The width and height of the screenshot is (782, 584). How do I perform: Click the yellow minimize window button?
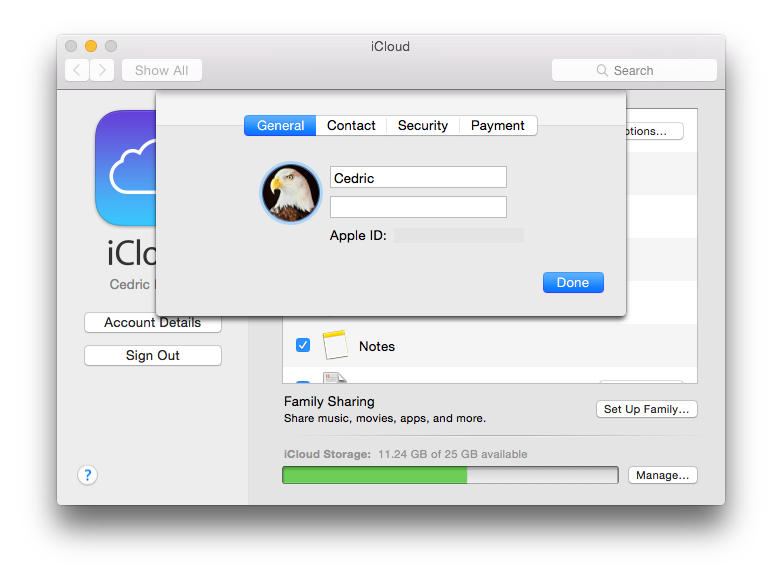91,46
